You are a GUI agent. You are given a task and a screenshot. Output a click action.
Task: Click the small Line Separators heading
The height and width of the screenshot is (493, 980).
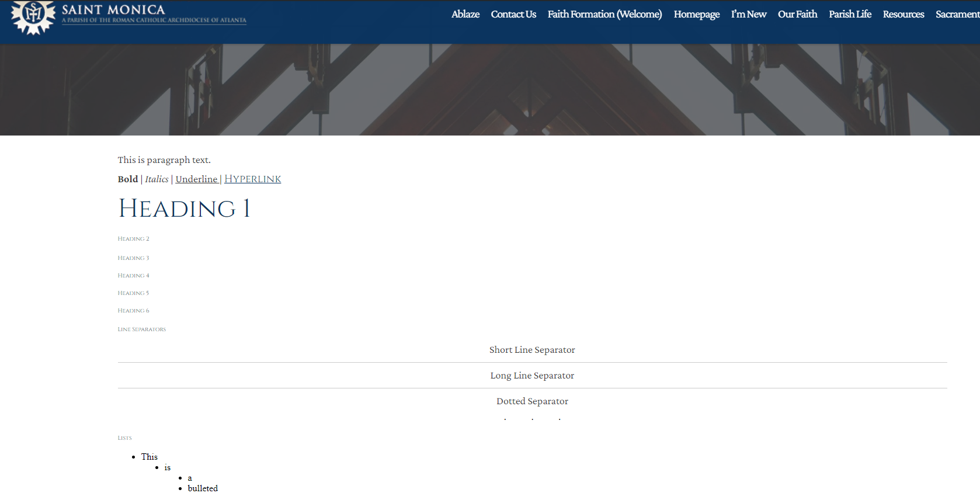[x=141, y=329]
